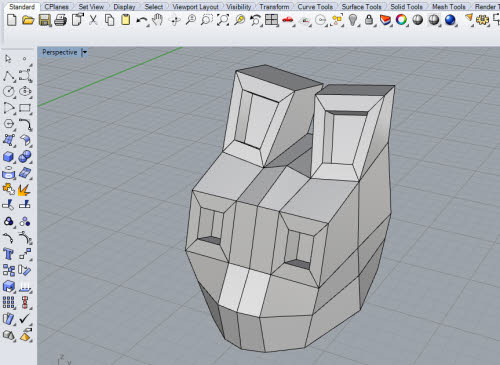Save the model with the floppy disk icon
The width and height of the screenshot is (500, 365).
[45, 20]
